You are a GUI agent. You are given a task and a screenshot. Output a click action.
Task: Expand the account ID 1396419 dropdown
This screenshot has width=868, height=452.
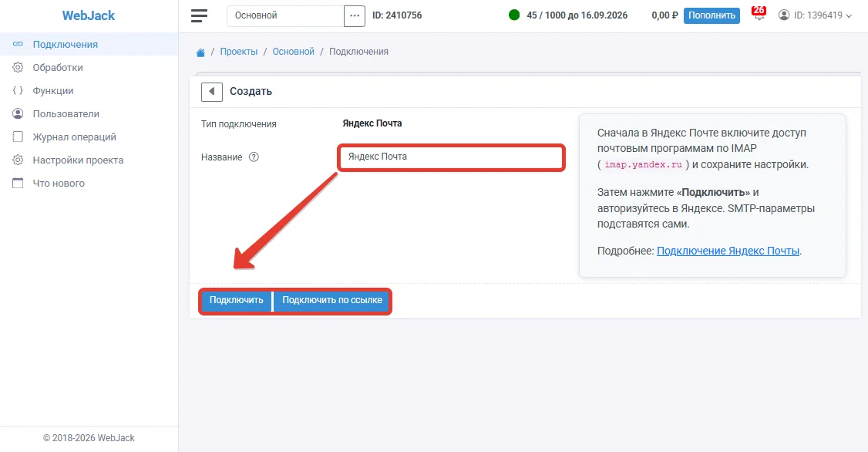(815, 15)
